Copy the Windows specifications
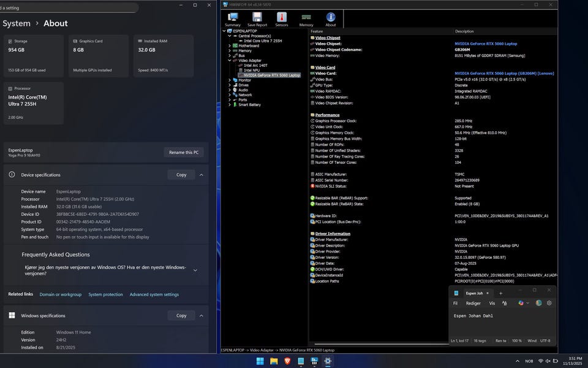 (181, 315)
